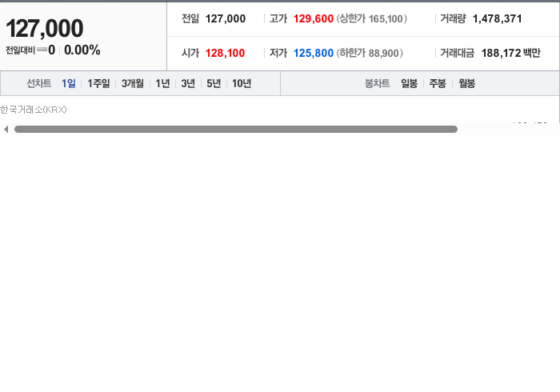Click the horizontal scrollbar thumb
The image size is (560, 392).
click(236, 130)
